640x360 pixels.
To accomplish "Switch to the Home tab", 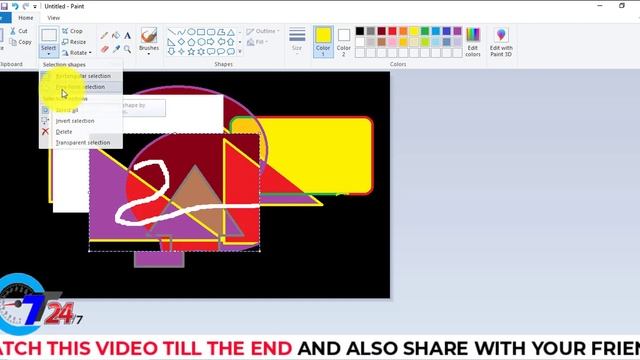I will coord(26,18).
